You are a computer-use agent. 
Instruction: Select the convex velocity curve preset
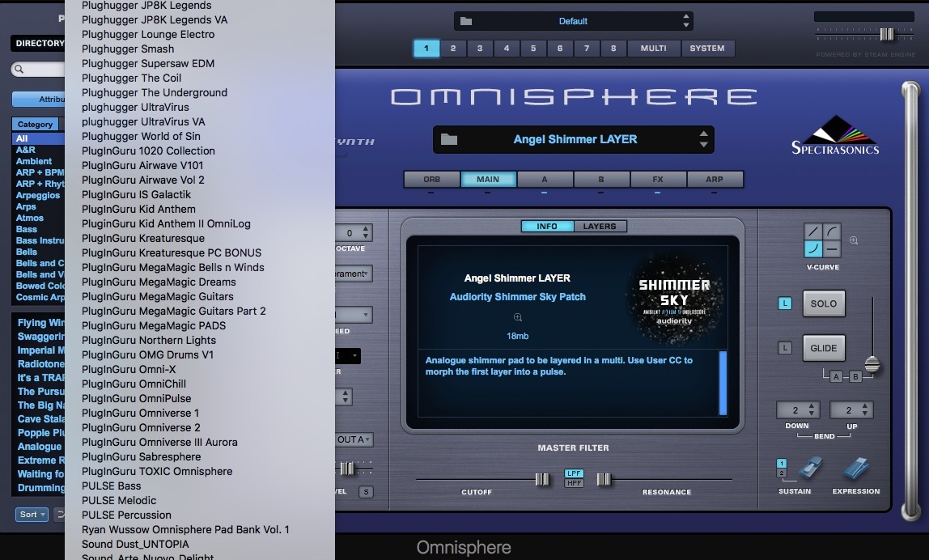[x=832, y=231]
